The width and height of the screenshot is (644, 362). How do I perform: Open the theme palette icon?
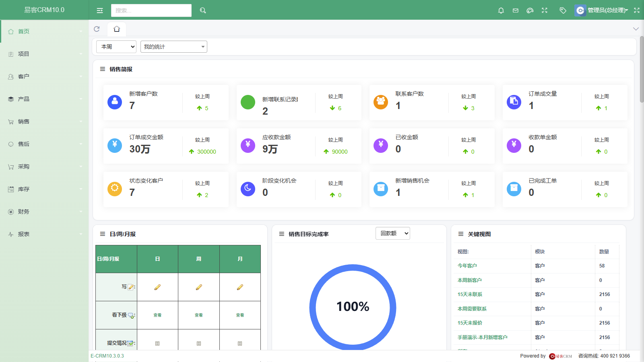tap(530, 10)
